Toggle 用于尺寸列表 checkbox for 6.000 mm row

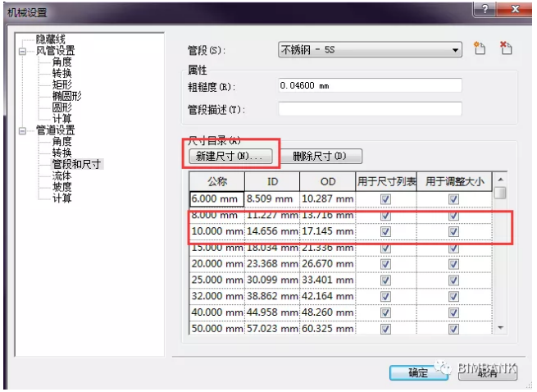pyautogui.click(x=385, y=199)
